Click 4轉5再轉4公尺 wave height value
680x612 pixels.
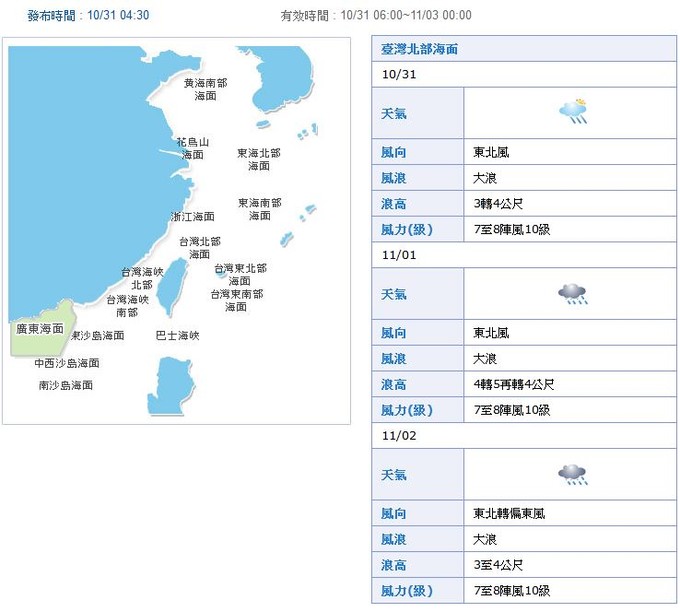pos(514,385)
